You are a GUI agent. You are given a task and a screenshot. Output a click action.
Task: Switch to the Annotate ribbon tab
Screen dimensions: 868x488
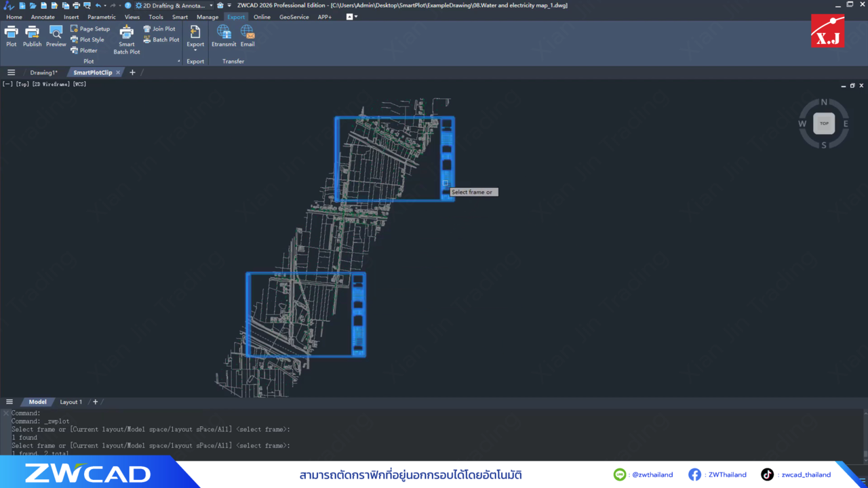[43, 17]
